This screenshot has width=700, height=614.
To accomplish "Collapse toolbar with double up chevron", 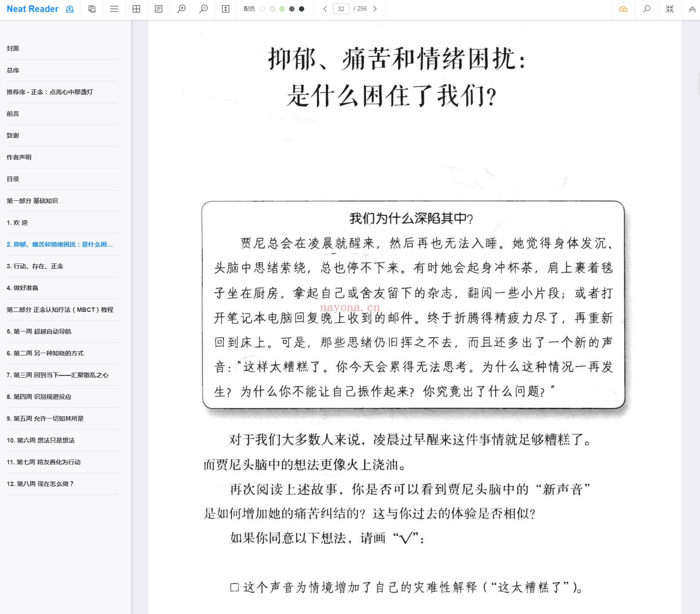I will [x=692, y=9].
